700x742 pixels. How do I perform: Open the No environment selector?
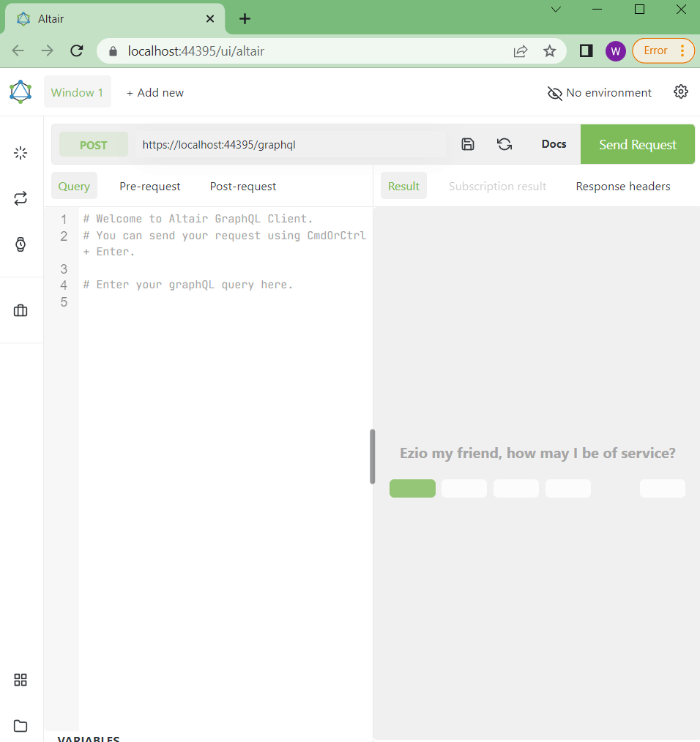[x=599, y=93]
